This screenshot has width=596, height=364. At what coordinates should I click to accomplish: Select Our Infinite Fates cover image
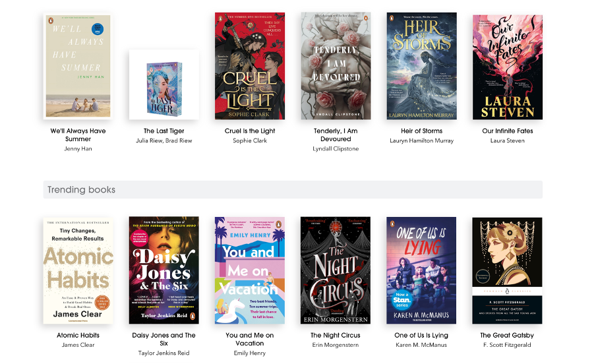(508, 67)
